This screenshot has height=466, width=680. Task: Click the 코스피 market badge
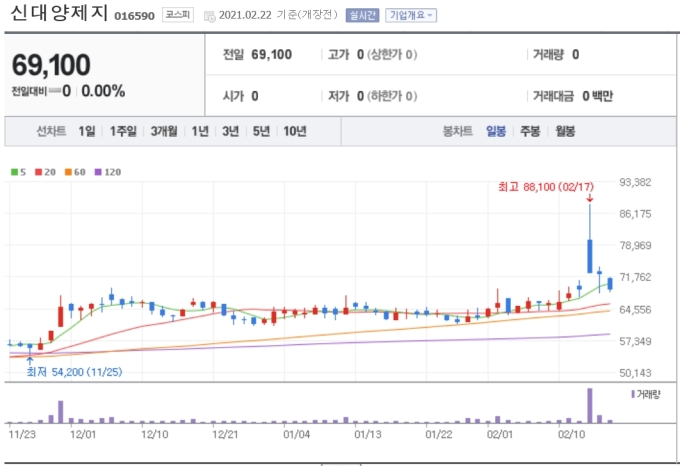coord(178,15)
